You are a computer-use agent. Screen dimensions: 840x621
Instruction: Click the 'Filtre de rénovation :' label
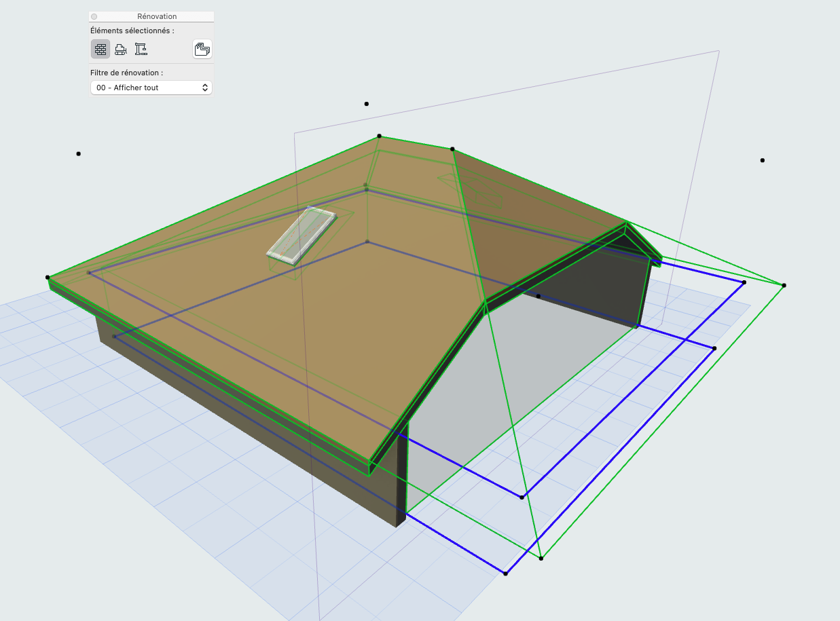tap(126, 73)
